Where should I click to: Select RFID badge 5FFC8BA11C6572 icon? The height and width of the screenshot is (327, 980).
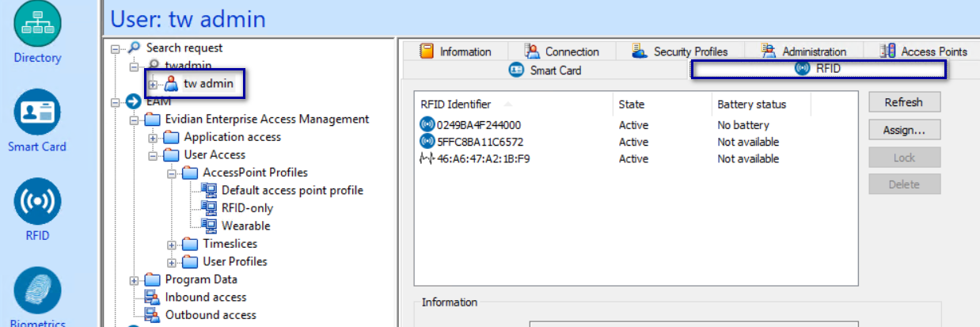[427, 142]
